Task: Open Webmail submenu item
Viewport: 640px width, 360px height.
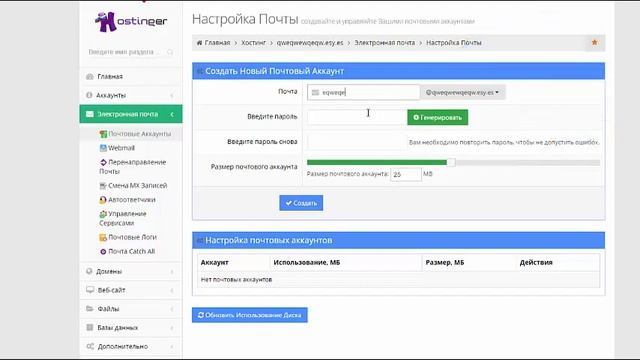Action: click(121, 148)
